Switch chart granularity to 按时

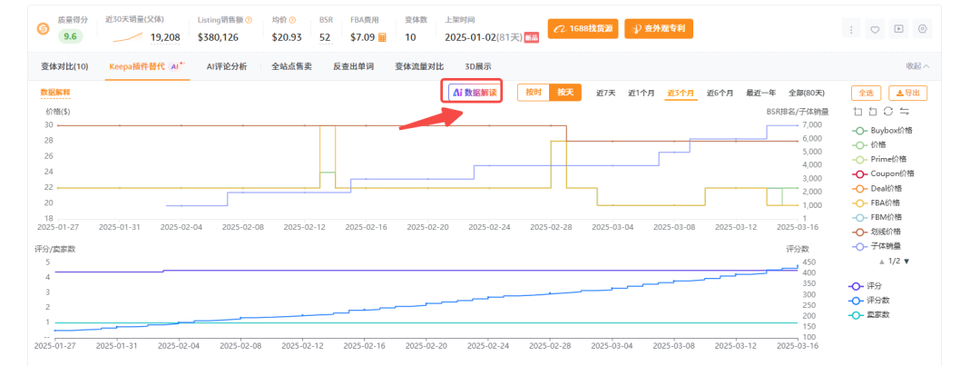534,93
